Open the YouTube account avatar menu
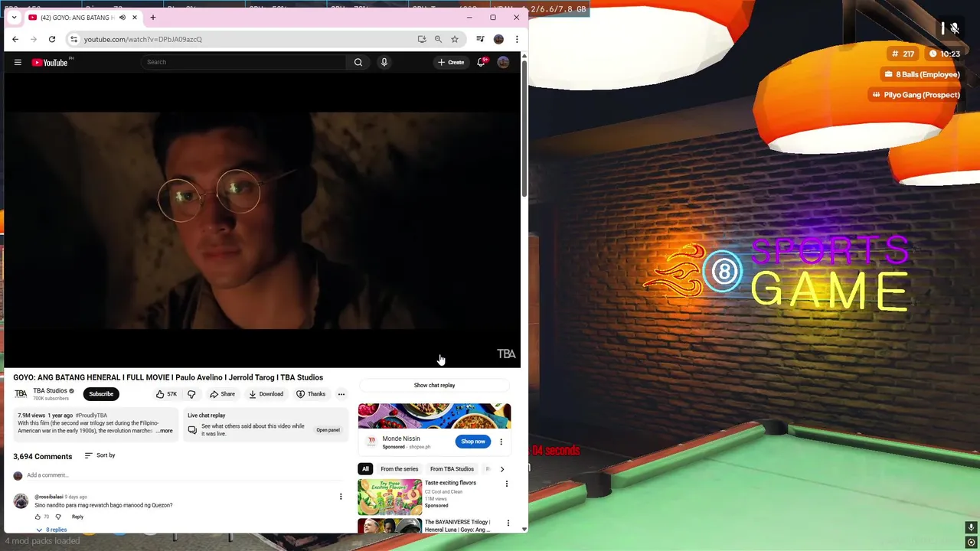Image resolution: width=980 pixels, height=551 pixels. tap(503, 62)
